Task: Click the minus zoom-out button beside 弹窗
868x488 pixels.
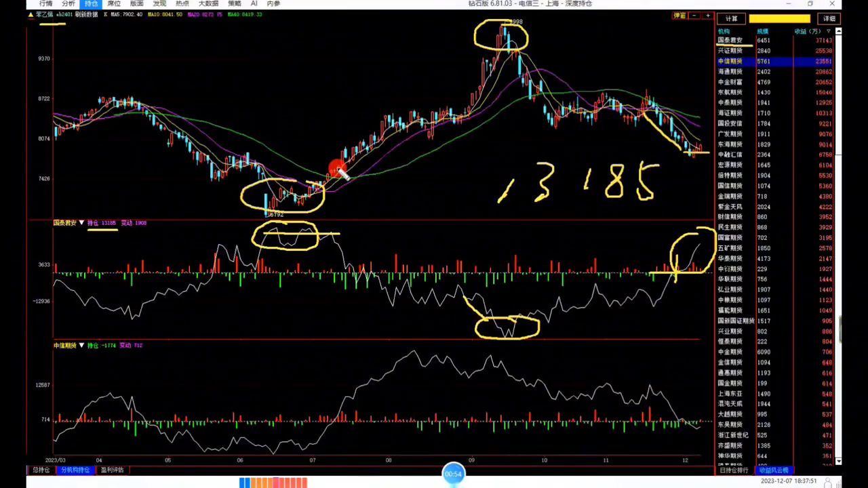Action: pyautogui.click(x=695, y=16)
